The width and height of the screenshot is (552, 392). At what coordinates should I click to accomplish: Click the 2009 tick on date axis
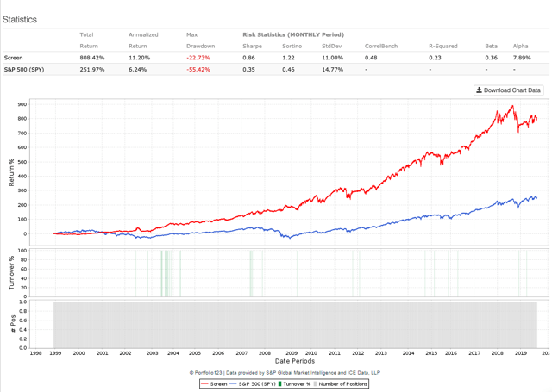[292, 353]
